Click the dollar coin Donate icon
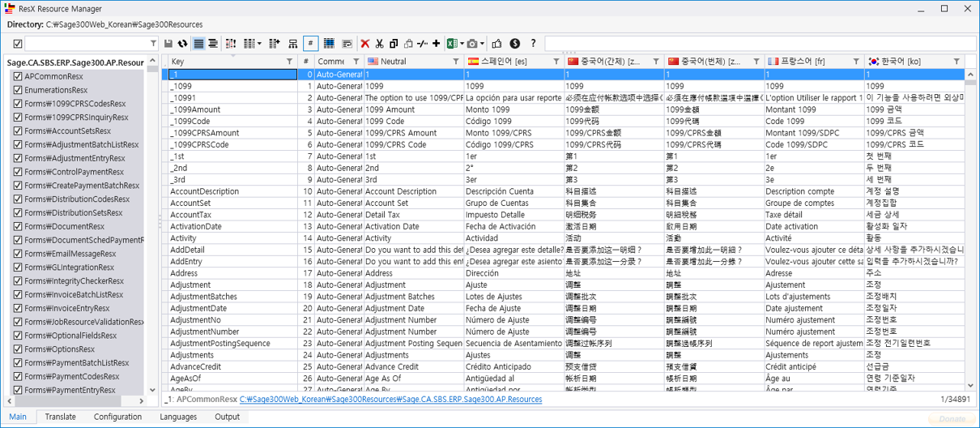 (514, 44)
